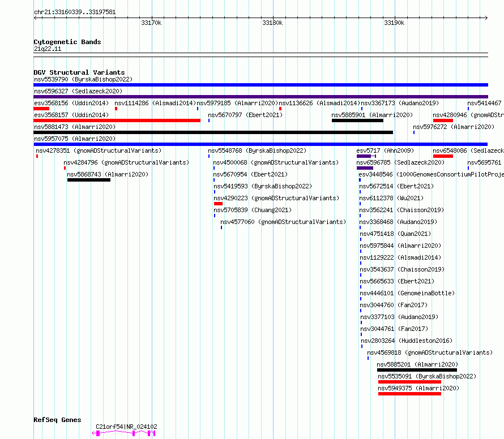
Task: Open nsv3367173 (Audano2019) variant
Action: pos(400,103)
